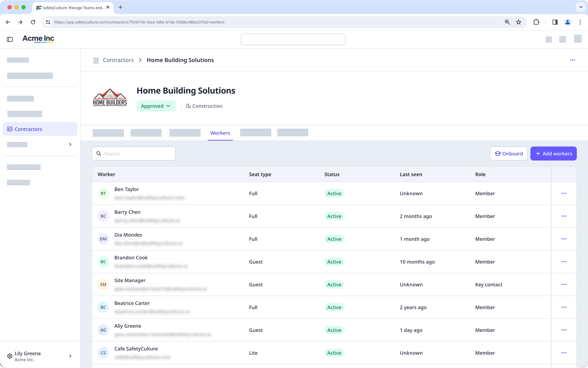Click Ally Greene's Active status badge
The width and height of the screenshot is (588, 368).
(334, 330)
